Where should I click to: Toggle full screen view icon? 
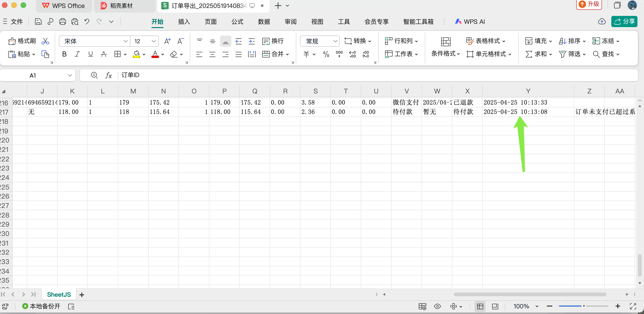[633, 306]
